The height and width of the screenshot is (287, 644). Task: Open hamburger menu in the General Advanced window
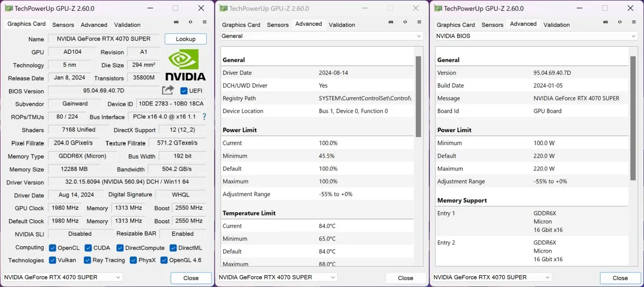419,22
